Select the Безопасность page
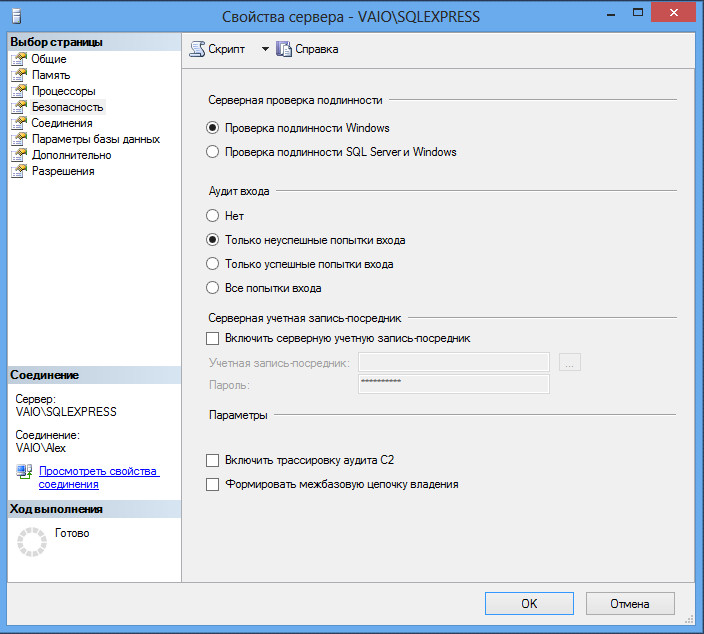Viewport: 704px width, 634px height. tap(67, 107)
